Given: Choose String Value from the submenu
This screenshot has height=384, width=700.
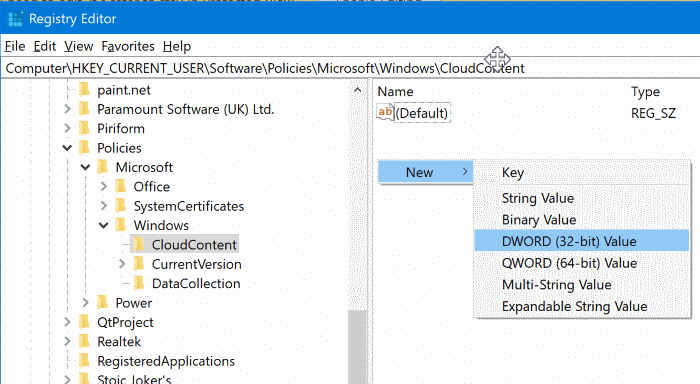Looking at the screenshot, I should (x=582, y=198).
